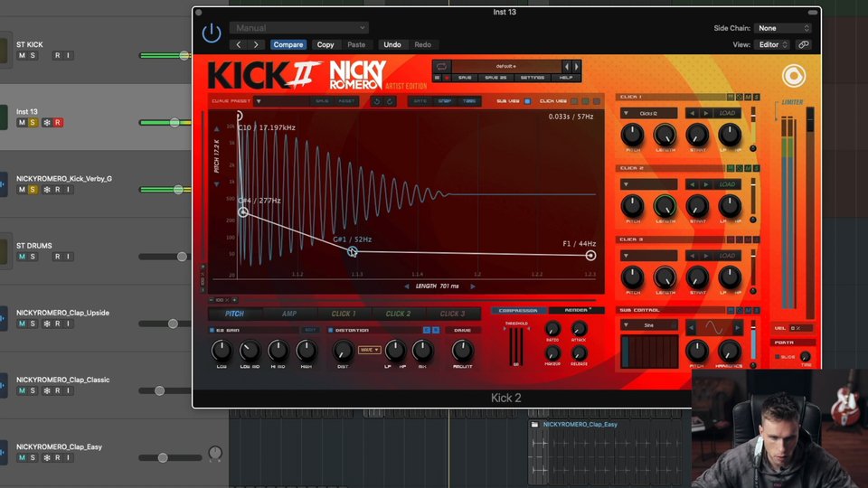Click the red record dot in preset bar
The width and height of the screenshot is (868, 488).
point(447,78)
